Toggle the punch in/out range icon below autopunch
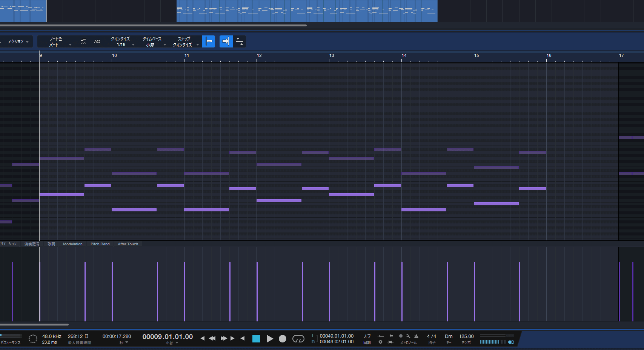 pos(390,342)
